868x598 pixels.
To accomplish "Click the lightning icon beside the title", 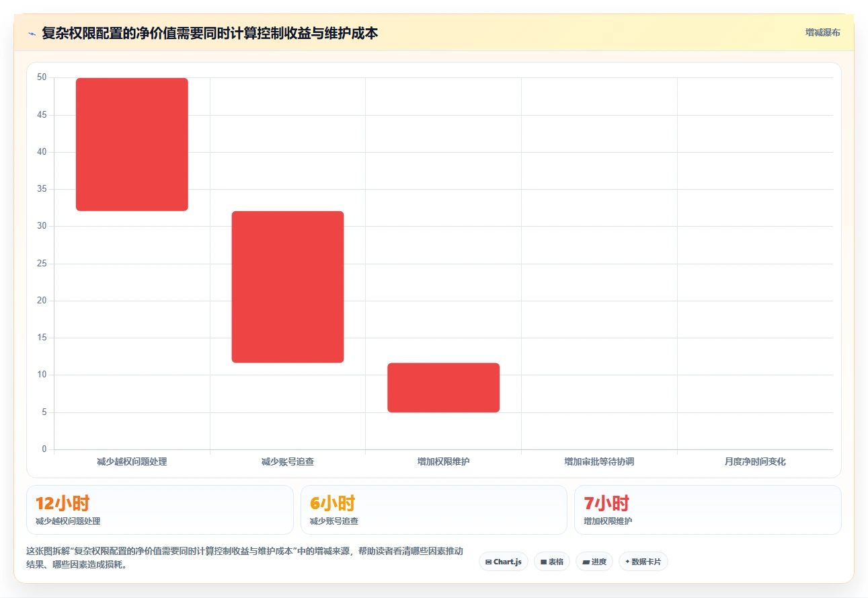I will point(32,33).
